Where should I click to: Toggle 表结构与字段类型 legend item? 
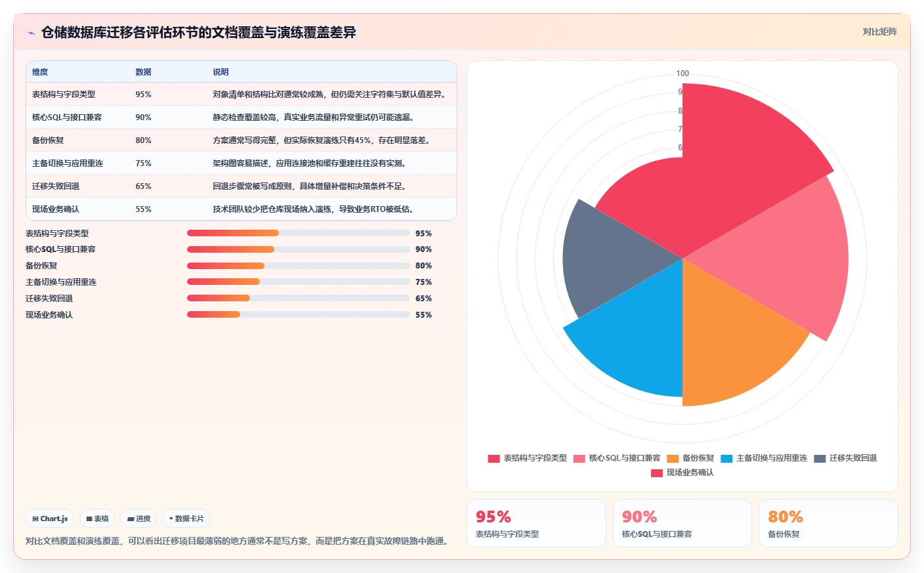click(527, 458)
